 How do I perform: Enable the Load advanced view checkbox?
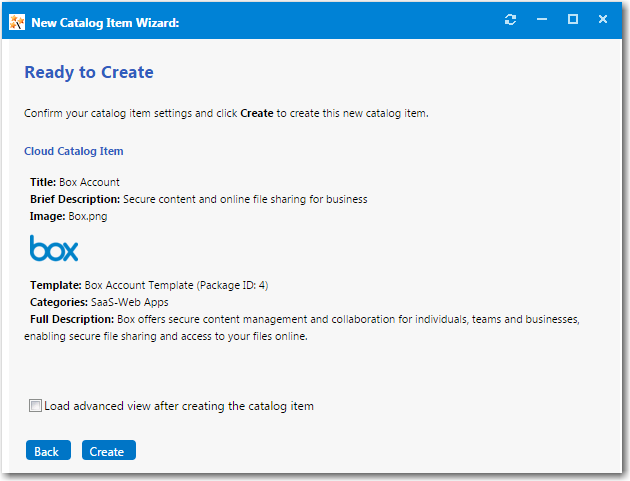pos(36,406)
